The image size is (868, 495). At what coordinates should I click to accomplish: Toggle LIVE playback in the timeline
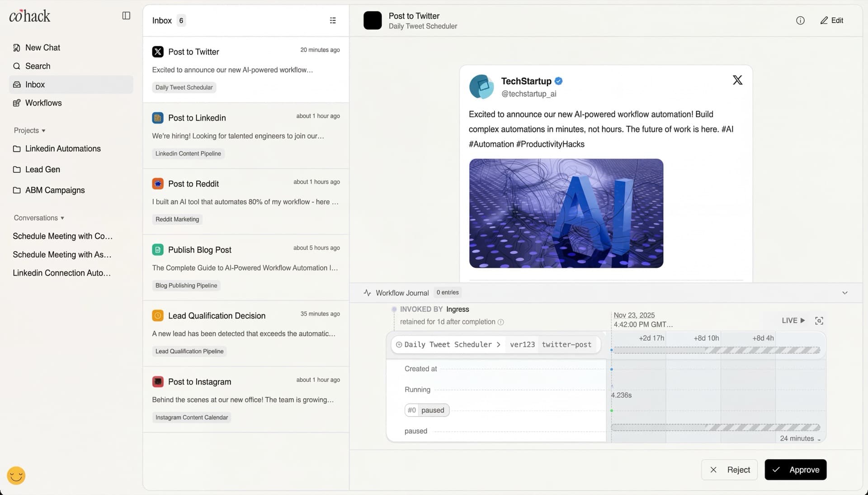pos(793,320)
